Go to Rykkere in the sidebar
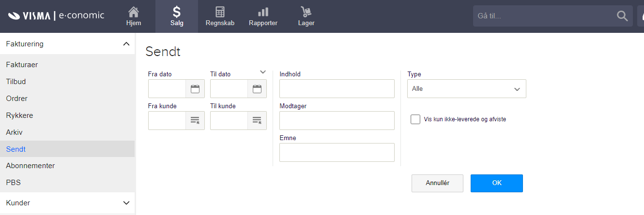The height and width of the screenshot is (215, 644). pyautogui.click(x=19, y=115)
